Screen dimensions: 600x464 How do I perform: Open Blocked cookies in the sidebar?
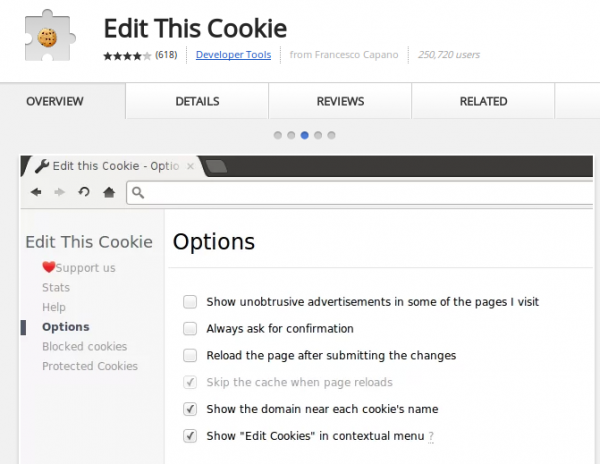click(x=84, y=347)
